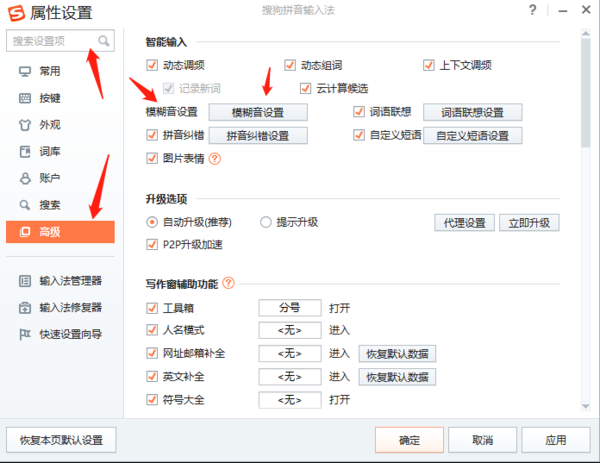Click the help icon next to 图片表情
Viewport: 600px width, 463px height.
pyautogui.click(x=215, y=158)
